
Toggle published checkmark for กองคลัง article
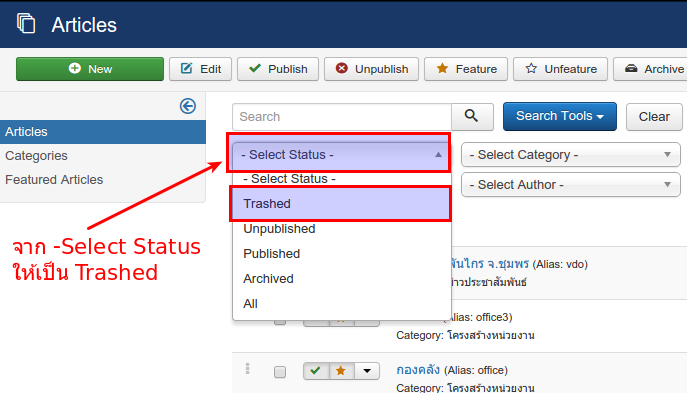[316, 371]
